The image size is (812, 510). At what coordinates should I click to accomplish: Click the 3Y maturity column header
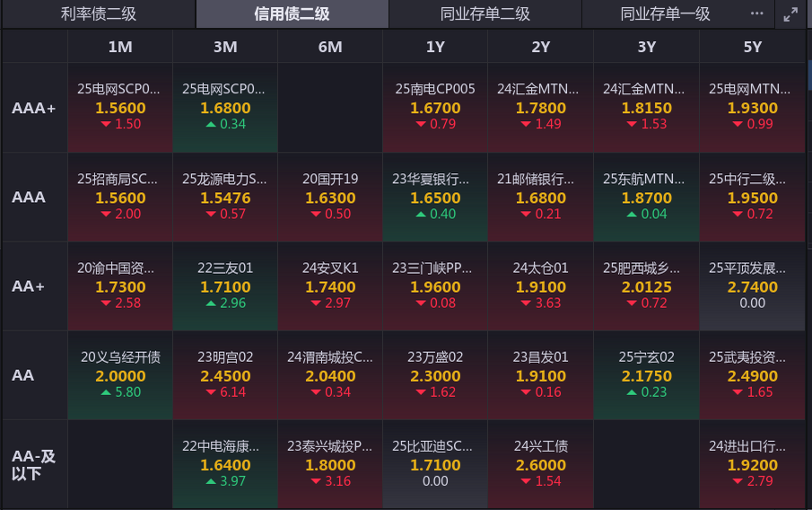[x=646, y=47]
